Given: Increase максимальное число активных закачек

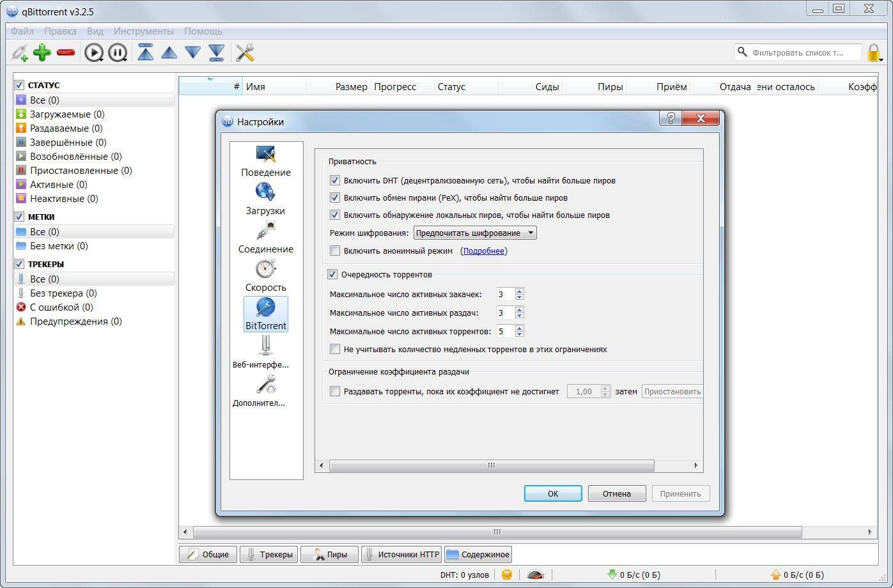Looking at the screenshot, I should click(520, 291).
